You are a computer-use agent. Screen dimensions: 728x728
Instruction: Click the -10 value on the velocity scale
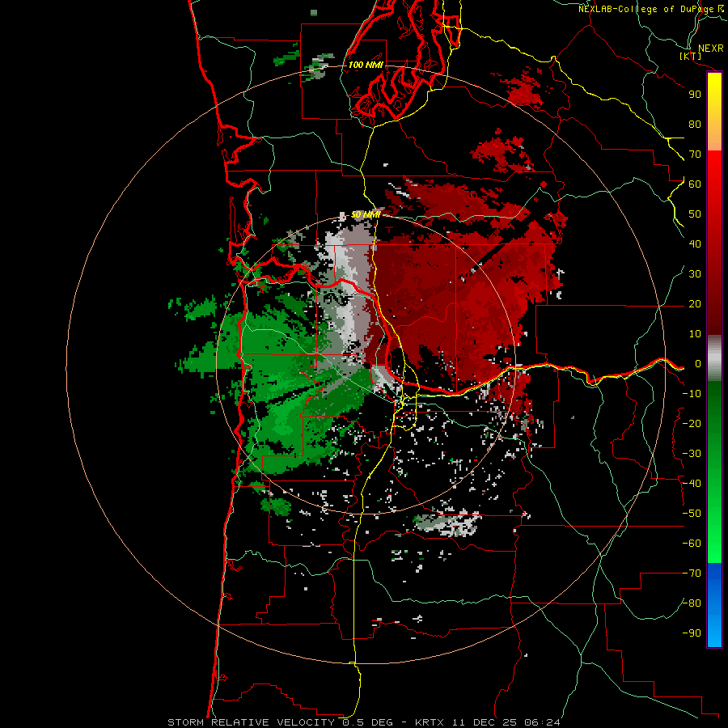pyautogui.click(x=692, y=394)
